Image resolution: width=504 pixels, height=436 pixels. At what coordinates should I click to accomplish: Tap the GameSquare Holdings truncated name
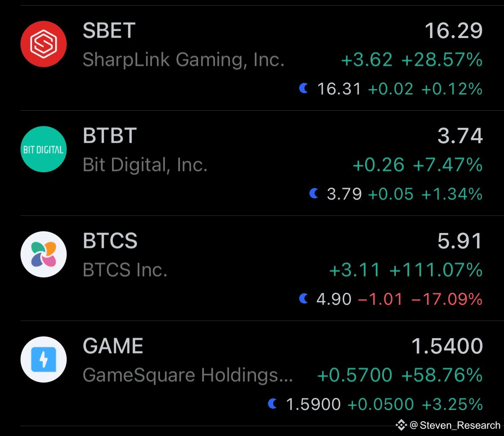coord(188,375)
